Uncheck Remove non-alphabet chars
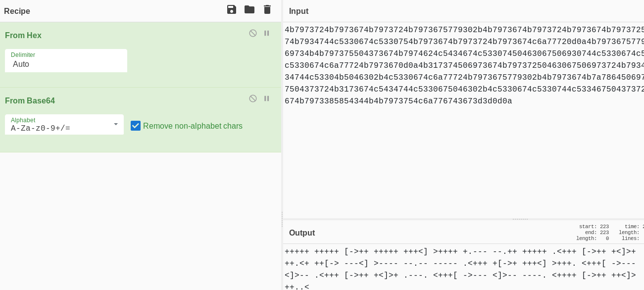This screenshot has width=644, height=290. click(136, 126)
